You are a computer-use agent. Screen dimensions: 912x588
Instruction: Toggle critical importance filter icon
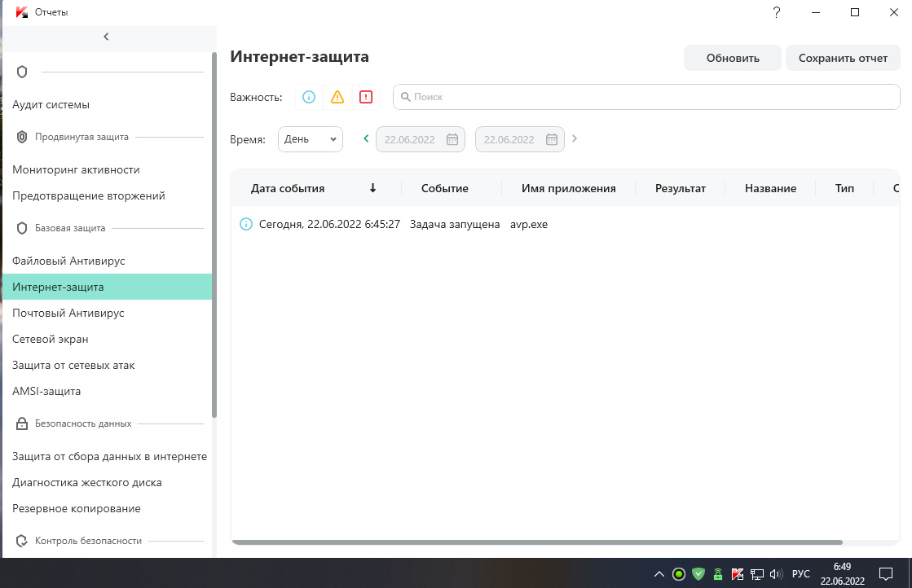[366, 97]
